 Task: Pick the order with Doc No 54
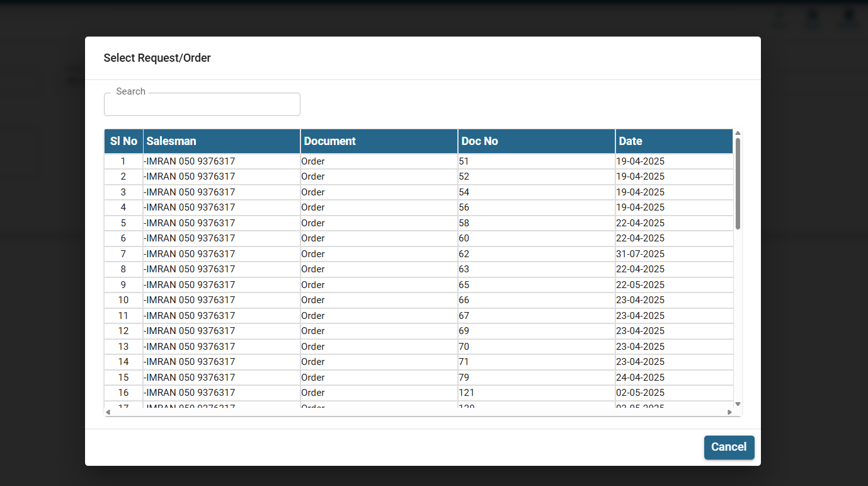coord(464,192)
